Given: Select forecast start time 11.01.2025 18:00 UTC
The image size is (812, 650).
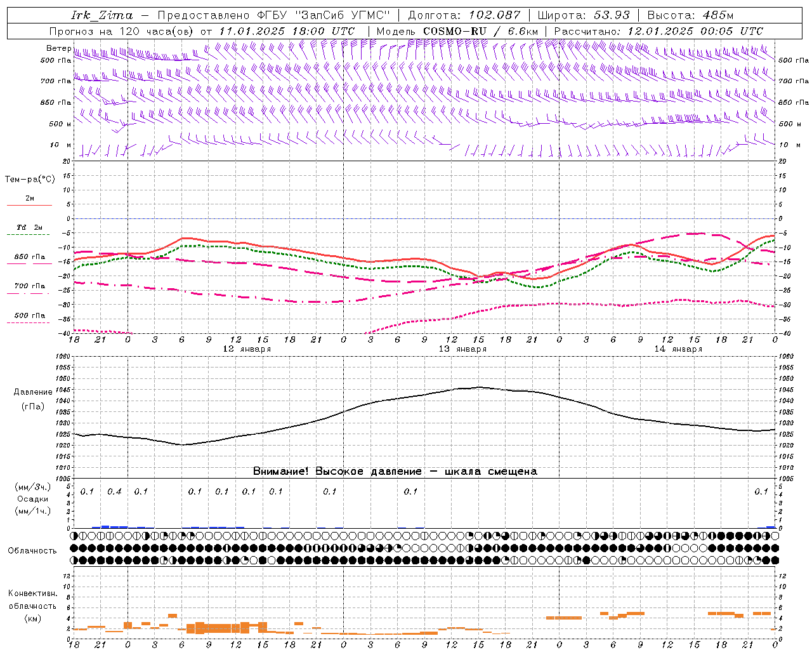Looking at the screenshot, I should pos(287,31).
